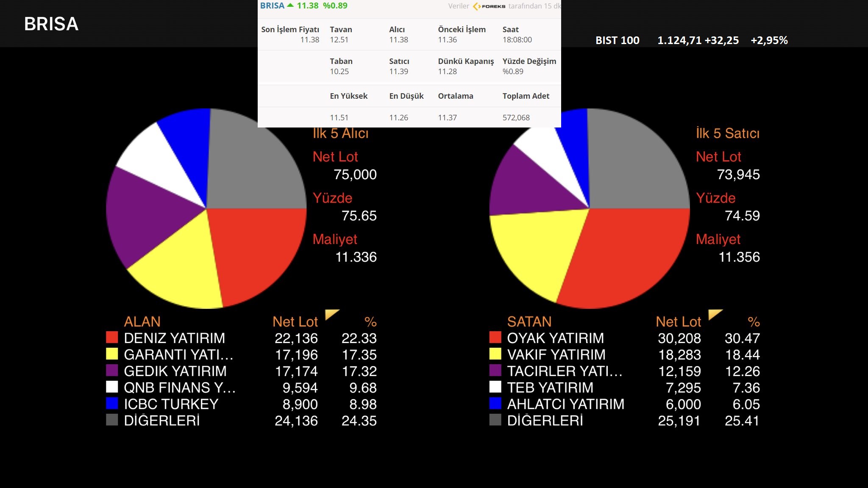Screen dimensions: 868x488
Task: Click the Tavan value 12.51
Action: pyautogui.click(x=339, y=39)
